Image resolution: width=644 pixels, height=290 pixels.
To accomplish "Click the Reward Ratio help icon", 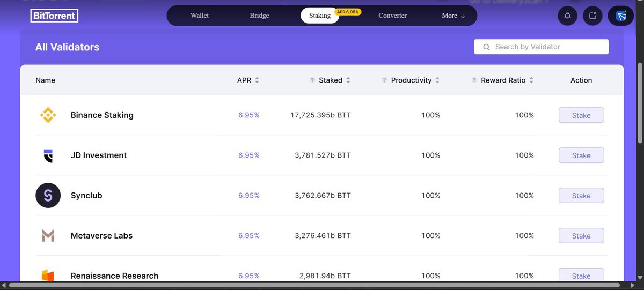I will pos(474,80).
